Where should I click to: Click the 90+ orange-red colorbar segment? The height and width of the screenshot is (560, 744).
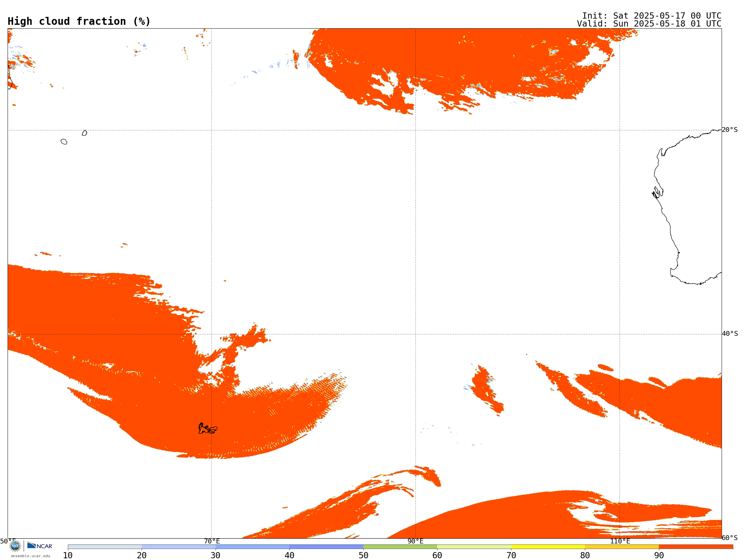coord(696,547)
